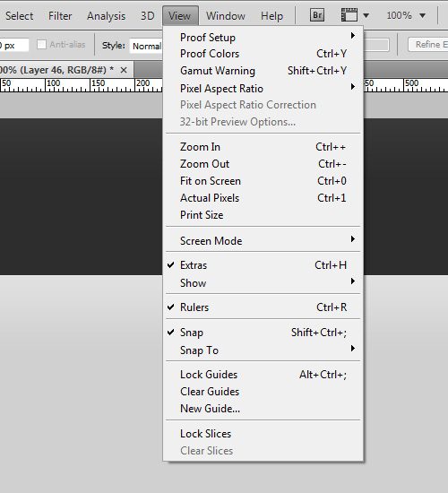Open the 100% zoom level dropdown
This screenshot has width=448, height=493.
tap(406, 15)
